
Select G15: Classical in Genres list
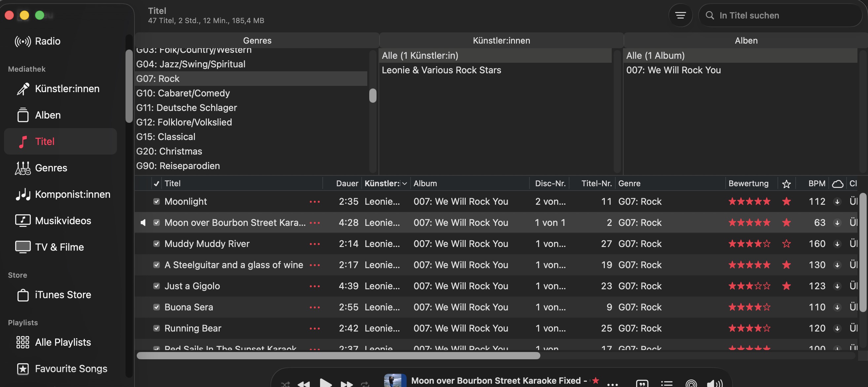165,137
